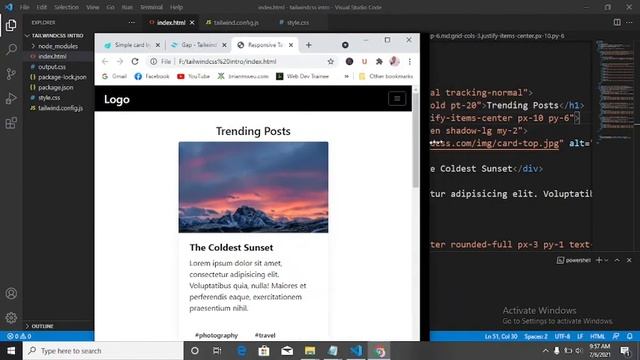
Task: Click the site info icon in address bar
Action: [x=153, y=61]
